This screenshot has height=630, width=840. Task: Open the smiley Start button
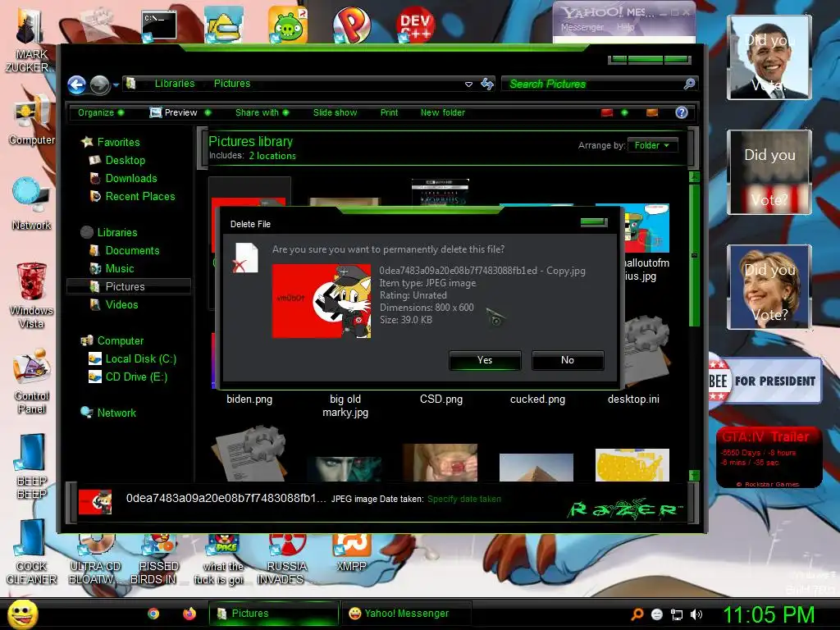pos(23,614)
